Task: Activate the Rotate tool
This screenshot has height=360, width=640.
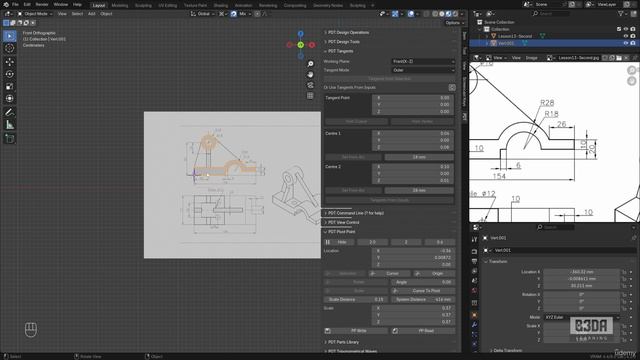Action: (10, 74)
